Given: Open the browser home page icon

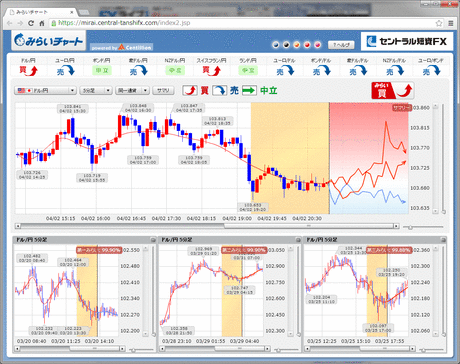Looking at the screenshot, I should tap(42, 23).
